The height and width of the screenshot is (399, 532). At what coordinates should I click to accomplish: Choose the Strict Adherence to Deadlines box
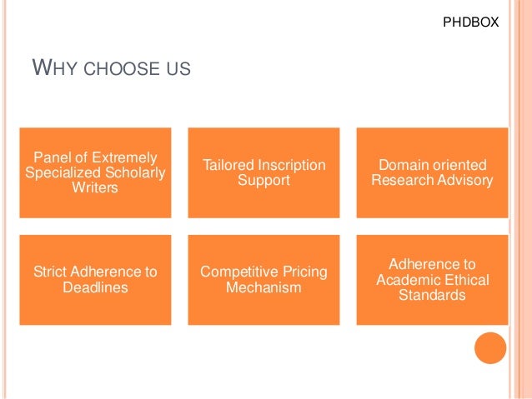(x=95, y=280)
